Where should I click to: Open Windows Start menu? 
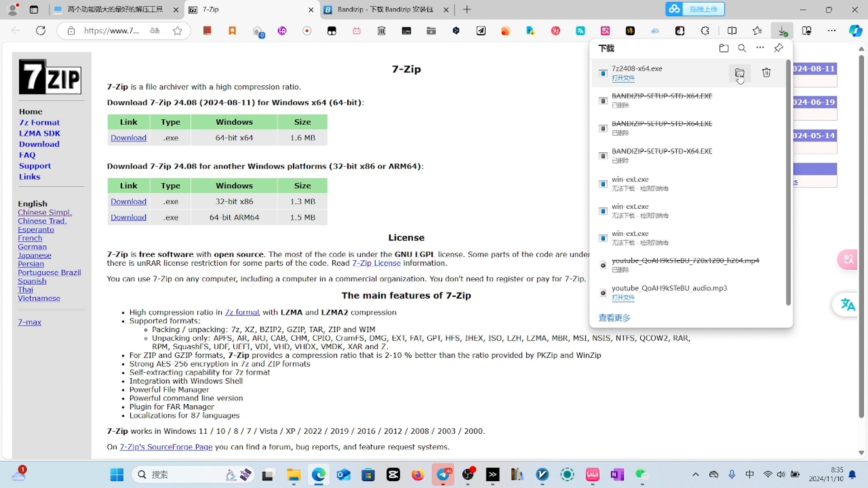coord(117,474)
